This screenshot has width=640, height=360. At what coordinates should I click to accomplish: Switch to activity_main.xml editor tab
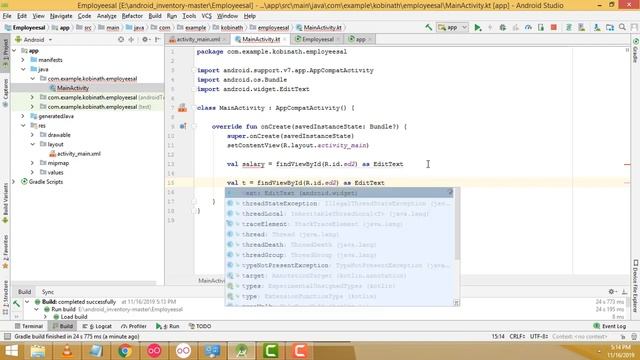pos(198,39)
